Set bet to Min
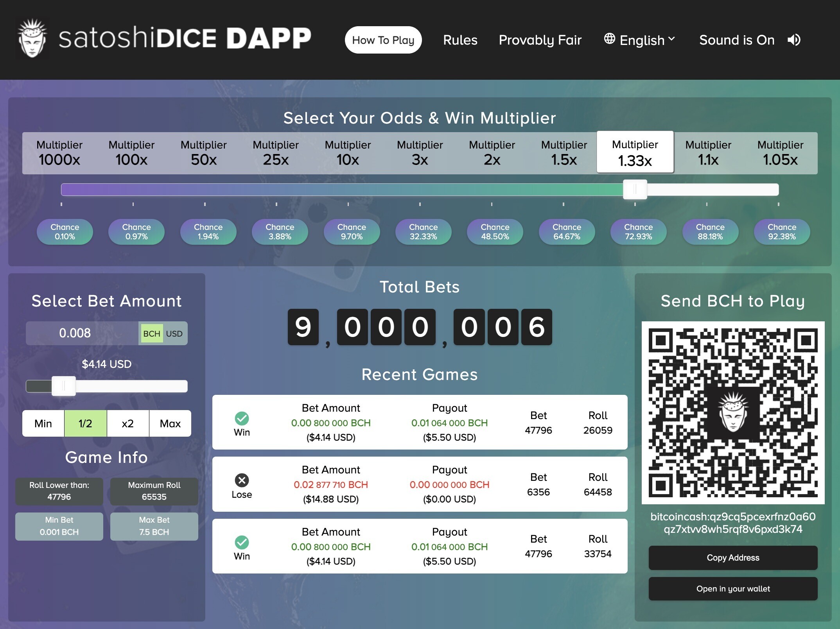Image resolution: width=840 pixels, height=629 pixels. coord(43,423)
